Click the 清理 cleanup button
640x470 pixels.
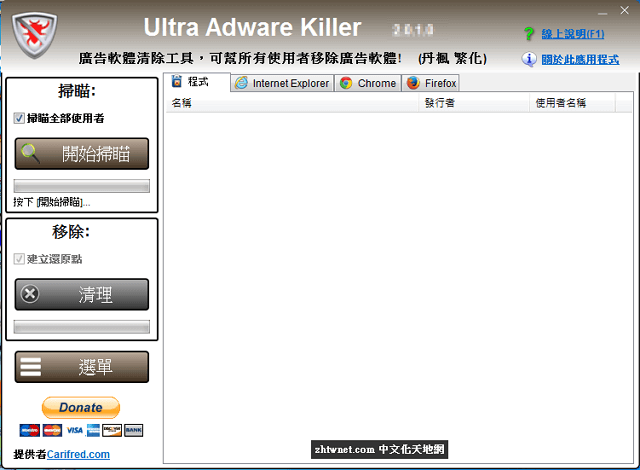point(82,294)
